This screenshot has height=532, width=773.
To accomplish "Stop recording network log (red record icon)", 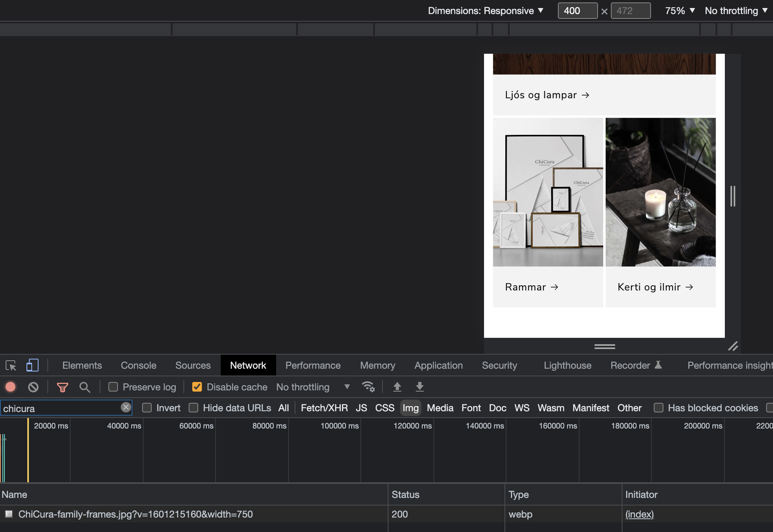I will coord(10,387).
